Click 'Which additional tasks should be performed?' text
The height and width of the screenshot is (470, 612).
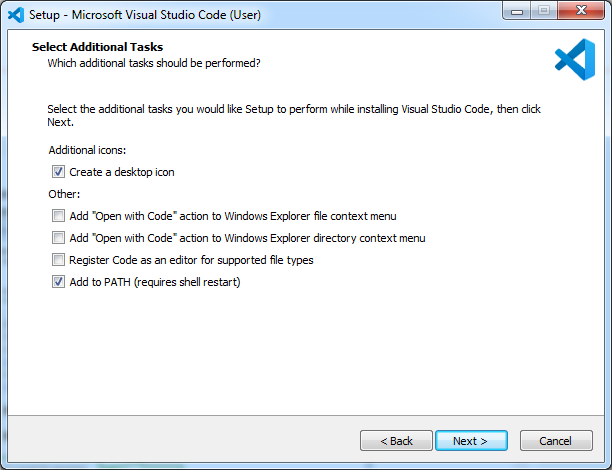point(154,63)
